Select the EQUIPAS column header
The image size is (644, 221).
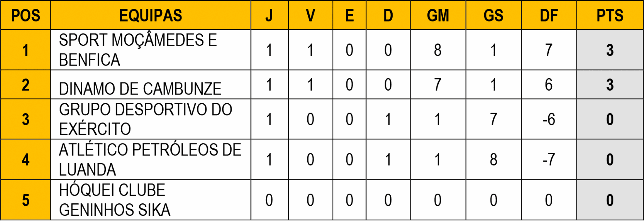[x=151, y=15]
